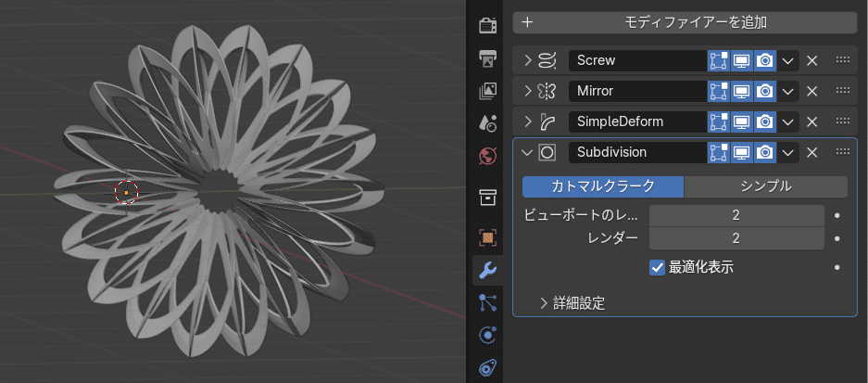
Task: Toggle SimpleDeform render visibility
Action: pos(765,121)
